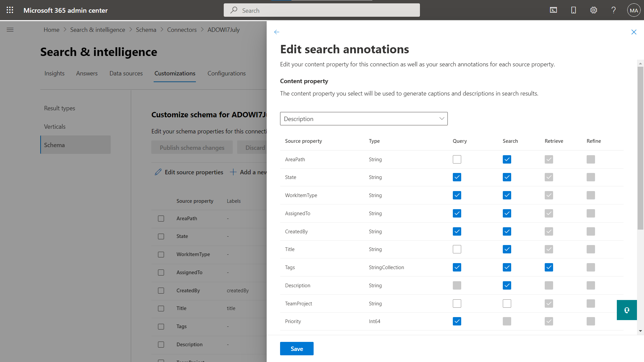Viewport: 644px width, 362px height.
Task: Click the Help question mark icon
Action: pos(613,10)
